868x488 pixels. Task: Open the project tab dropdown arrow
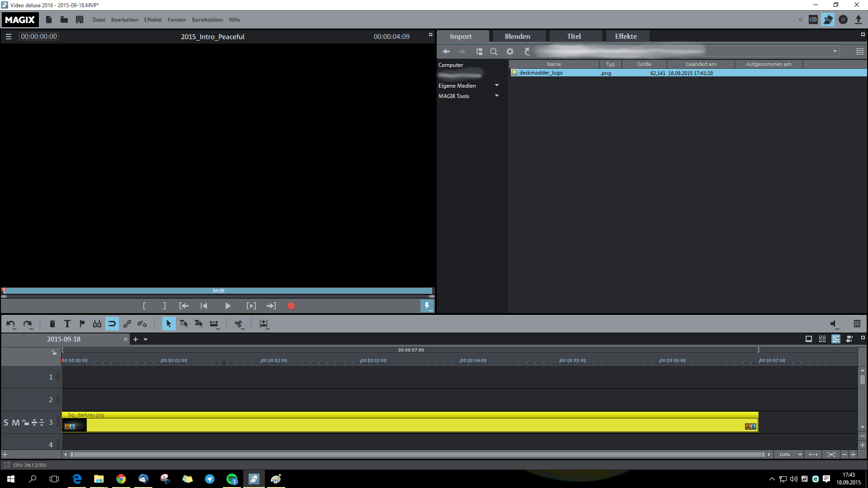(146, 339)
